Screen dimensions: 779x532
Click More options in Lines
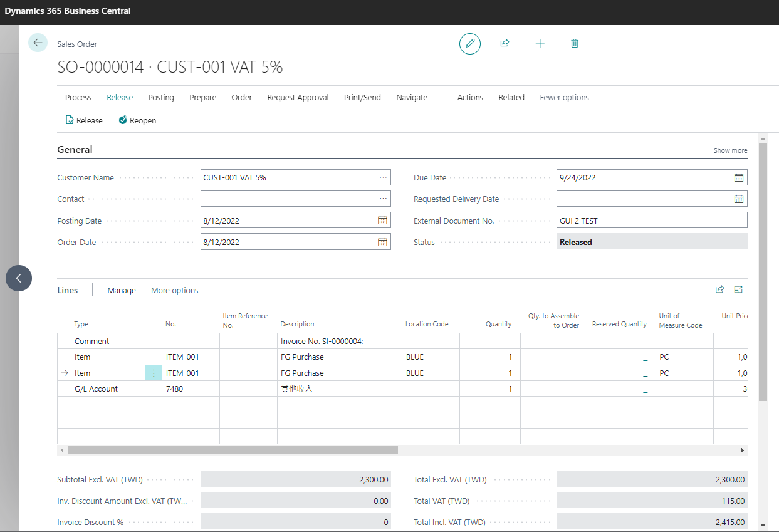pos(175,290)
